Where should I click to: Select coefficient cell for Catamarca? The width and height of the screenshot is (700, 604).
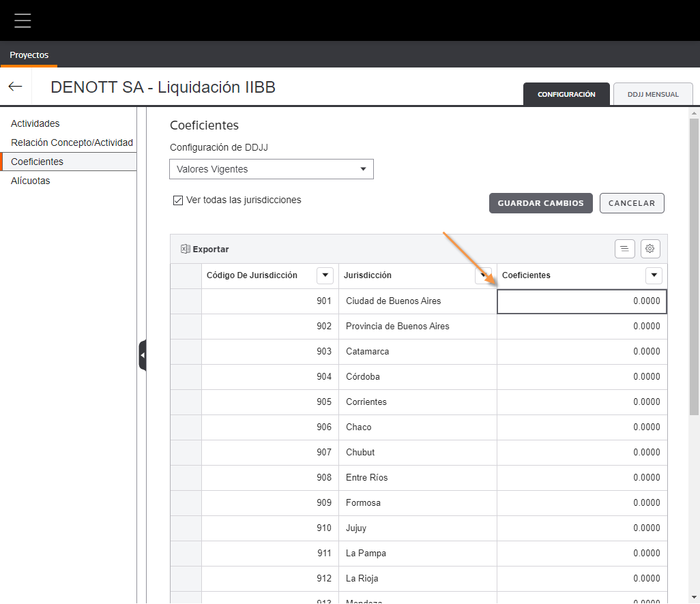tap(582, 352)
